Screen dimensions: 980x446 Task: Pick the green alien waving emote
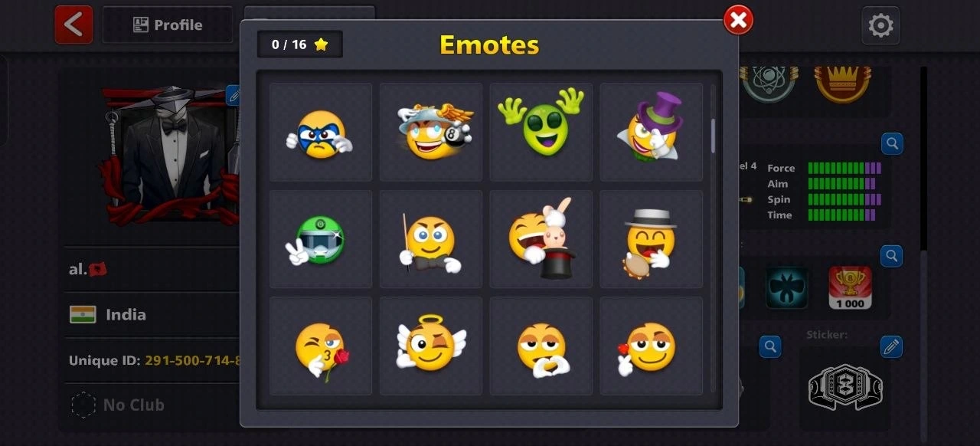pyautogui.click(x=541, y=133)
